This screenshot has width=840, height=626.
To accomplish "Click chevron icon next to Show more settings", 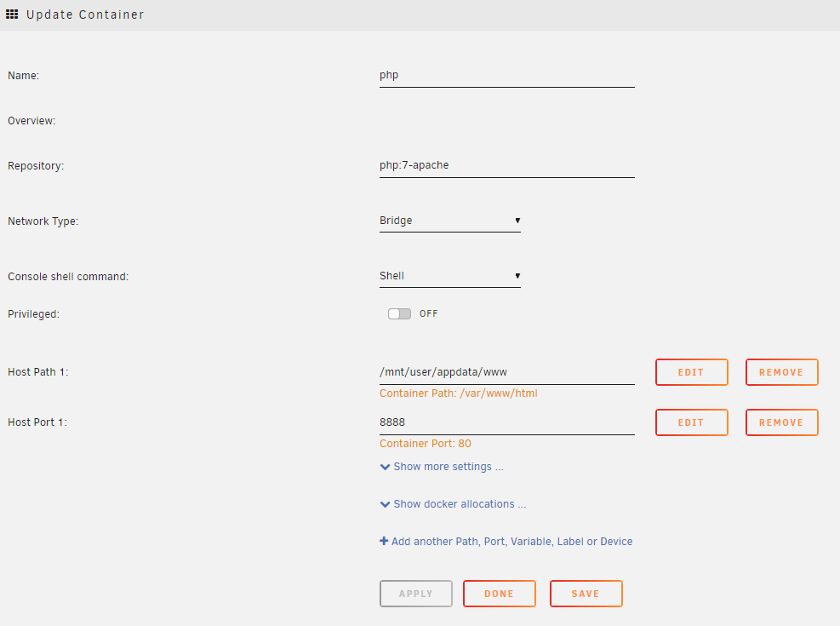I will click(385, 467).
